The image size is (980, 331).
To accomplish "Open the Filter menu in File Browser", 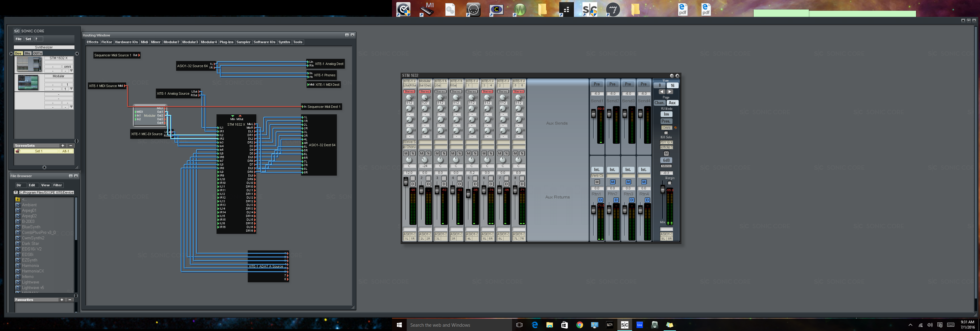I will click(58, 185).
